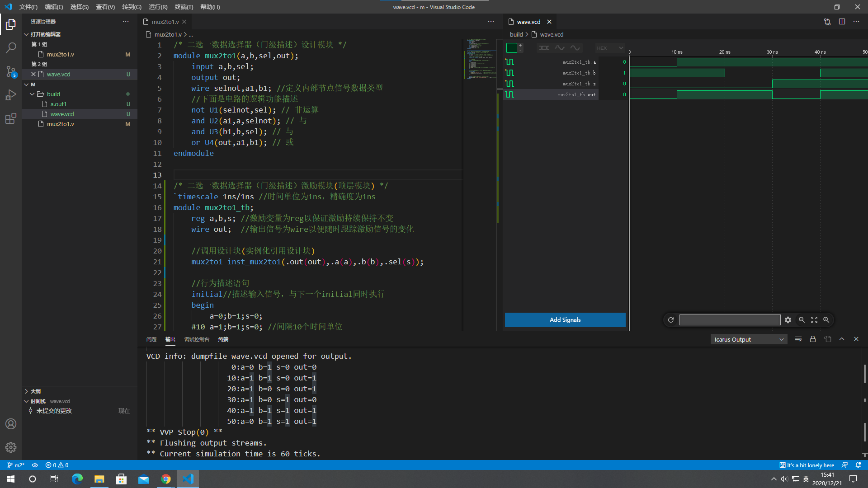The image size is (868, 488).
Task: Open the HEX radix dropdown
Action: coord(609,48)
